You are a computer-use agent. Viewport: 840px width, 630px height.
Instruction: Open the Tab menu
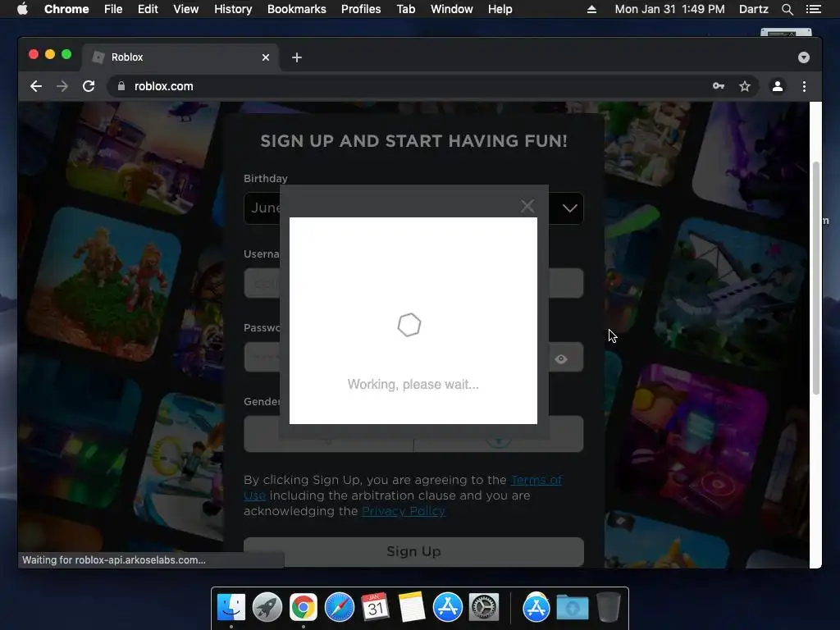(406, 9)
